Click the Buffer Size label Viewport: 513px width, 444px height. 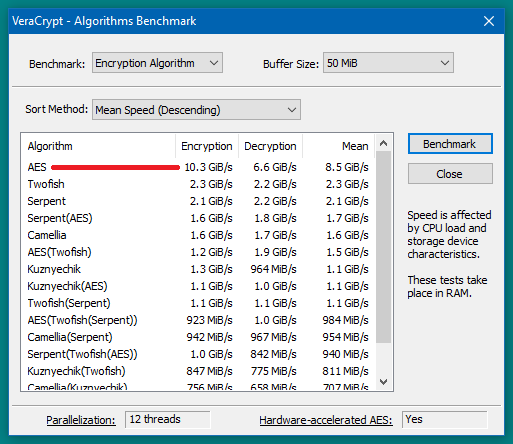click(291, 64)
